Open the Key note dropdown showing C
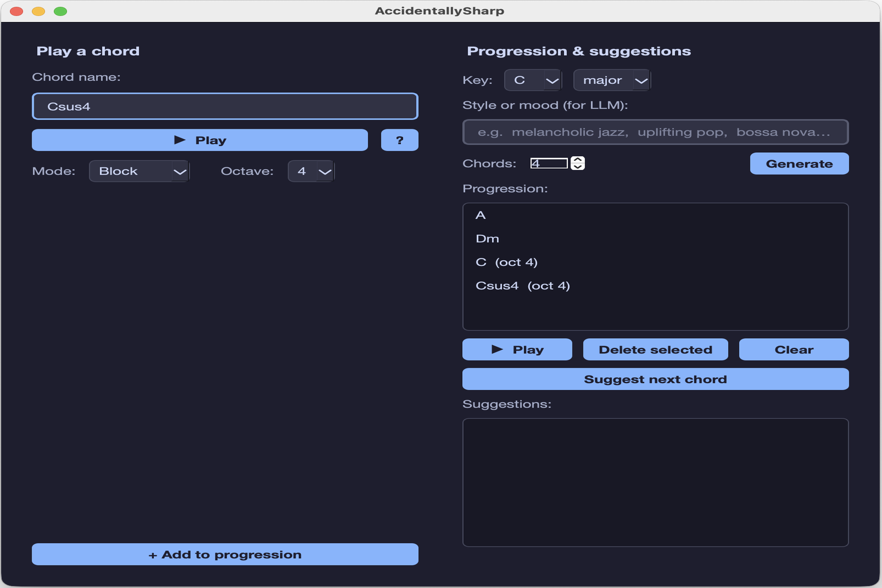 [532, 80]
